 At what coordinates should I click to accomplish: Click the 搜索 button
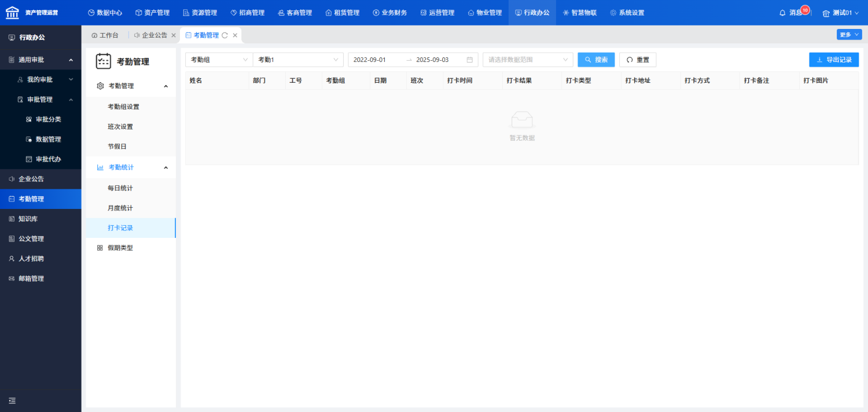click(x=596, y=60)
